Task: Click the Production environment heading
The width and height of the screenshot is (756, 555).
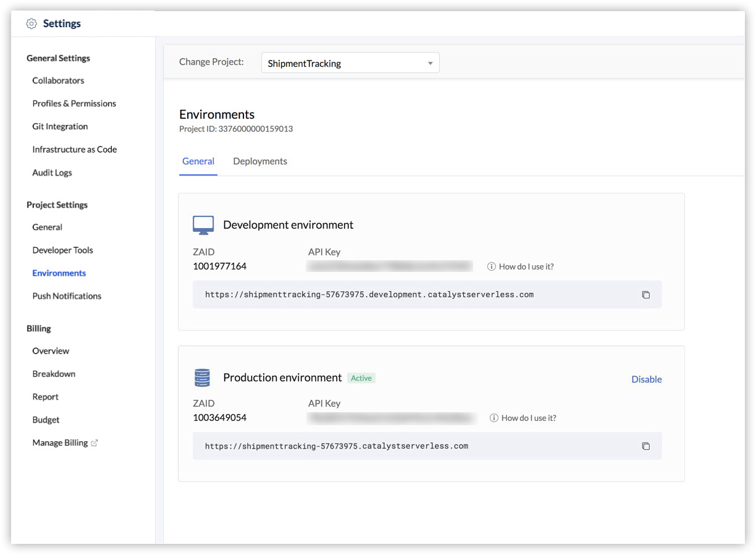Action: (282, 378)
